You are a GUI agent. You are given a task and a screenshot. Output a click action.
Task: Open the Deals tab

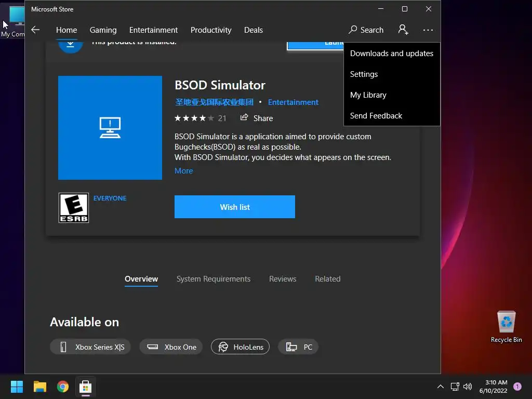254,30
